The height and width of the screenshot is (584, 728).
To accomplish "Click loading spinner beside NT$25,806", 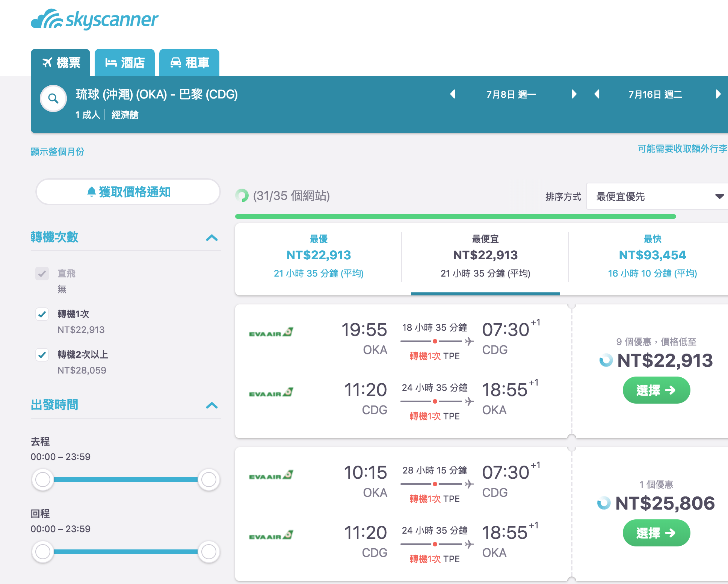I will 604,503.
